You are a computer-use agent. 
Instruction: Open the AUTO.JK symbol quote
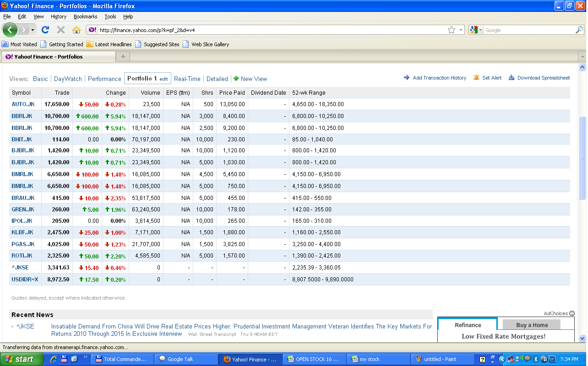coord(23,104)
